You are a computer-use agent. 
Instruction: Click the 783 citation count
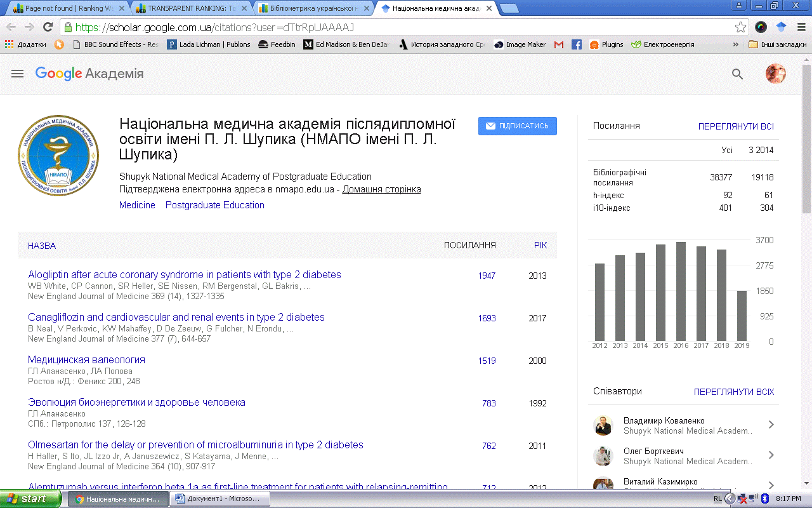[488, 403]
